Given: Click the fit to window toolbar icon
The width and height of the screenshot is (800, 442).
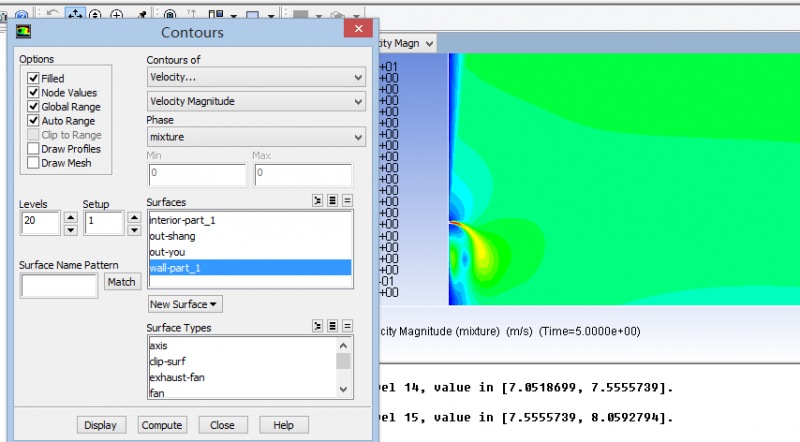Looking at the screenshot, I should 170,14.
